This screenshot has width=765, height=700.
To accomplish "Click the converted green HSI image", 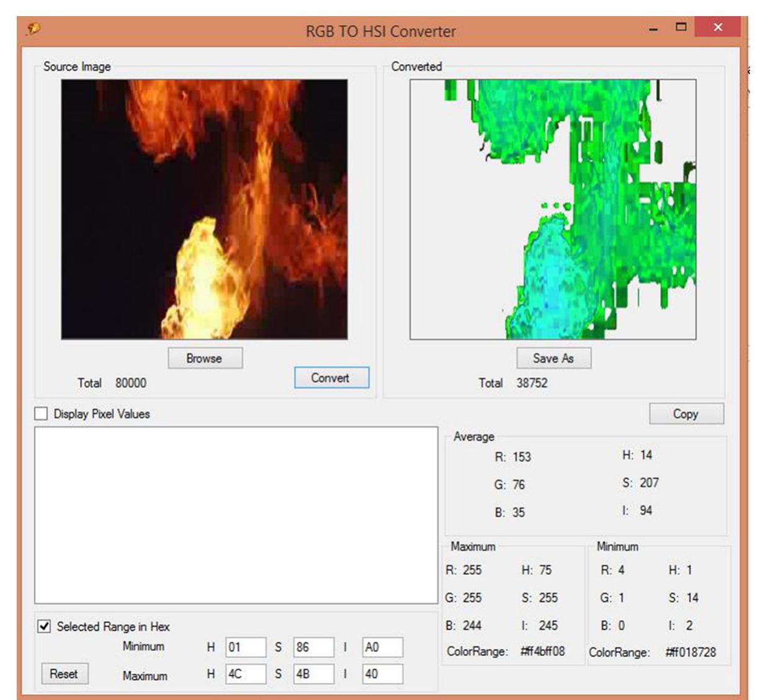I will click(x=553, y=210).
